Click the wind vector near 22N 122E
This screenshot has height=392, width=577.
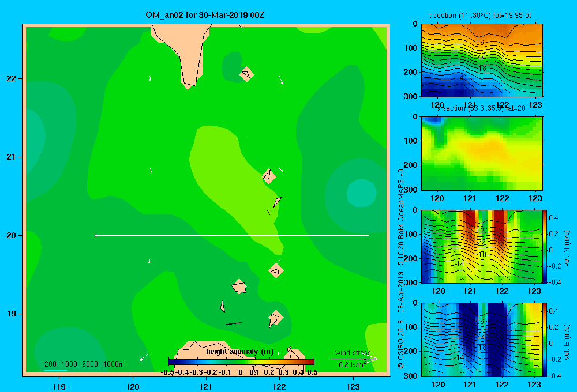pos(281,80)
